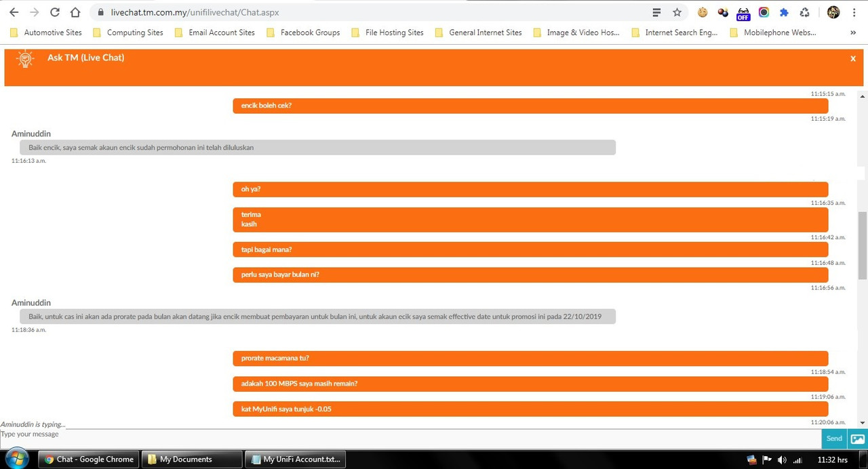
Task: Open Facebook Groups bookmark folder
Action: click(x=303, y=32)
